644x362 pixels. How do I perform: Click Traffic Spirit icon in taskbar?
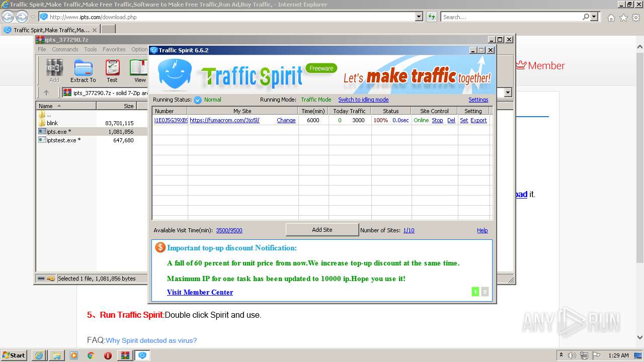click(142, 355)
